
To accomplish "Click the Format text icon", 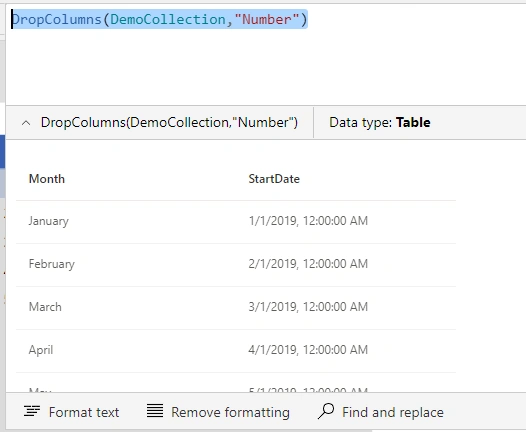I will pyautogui.click(x=32, y=411).
